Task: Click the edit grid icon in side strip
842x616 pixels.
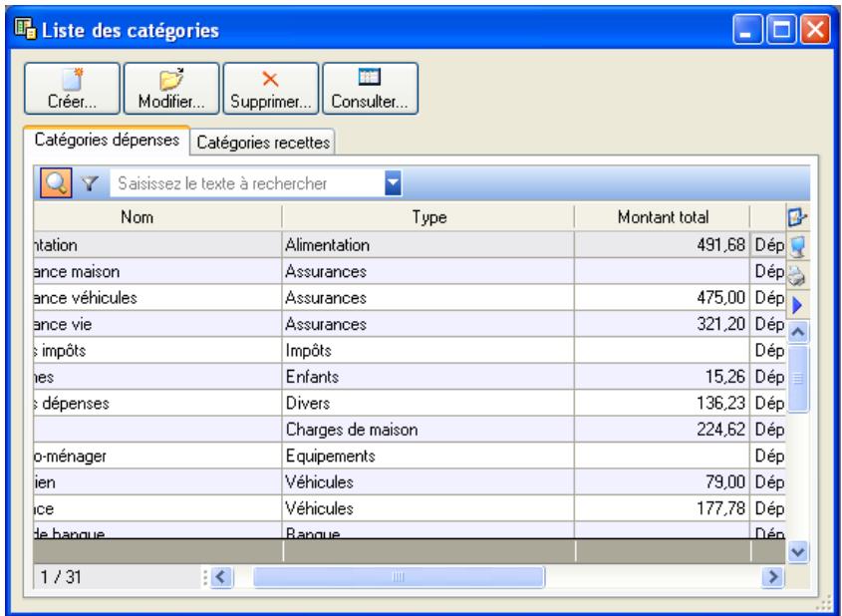Action: click(797, 217)
